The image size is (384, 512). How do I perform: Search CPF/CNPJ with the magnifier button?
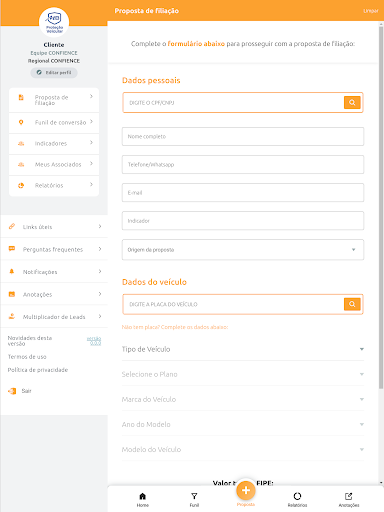pyautogui.click(x=352, y=103)
